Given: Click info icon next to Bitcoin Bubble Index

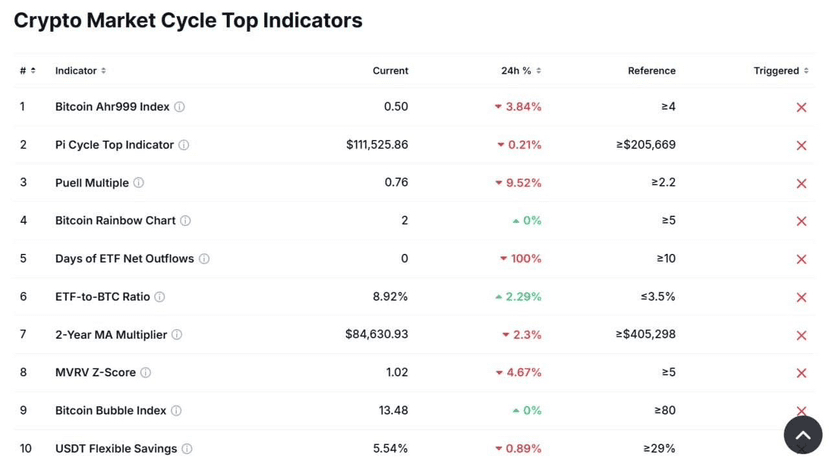Looking at the screenshot, I should click(x=177, y=411).
